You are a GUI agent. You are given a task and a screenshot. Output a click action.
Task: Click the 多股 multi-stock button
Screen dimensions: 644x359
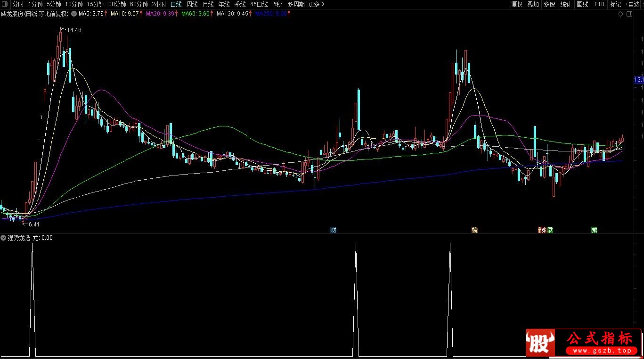tap(549, 4)
